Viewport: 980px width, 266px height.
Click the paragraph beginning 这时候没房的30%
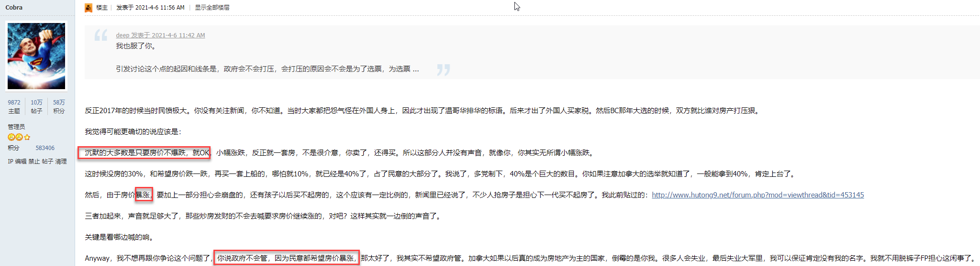pos(441,173)
